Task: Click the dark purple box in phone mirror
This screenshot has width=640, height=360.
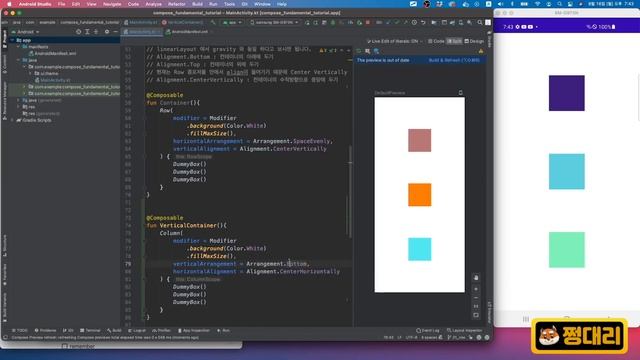Action: click(567, 93)
